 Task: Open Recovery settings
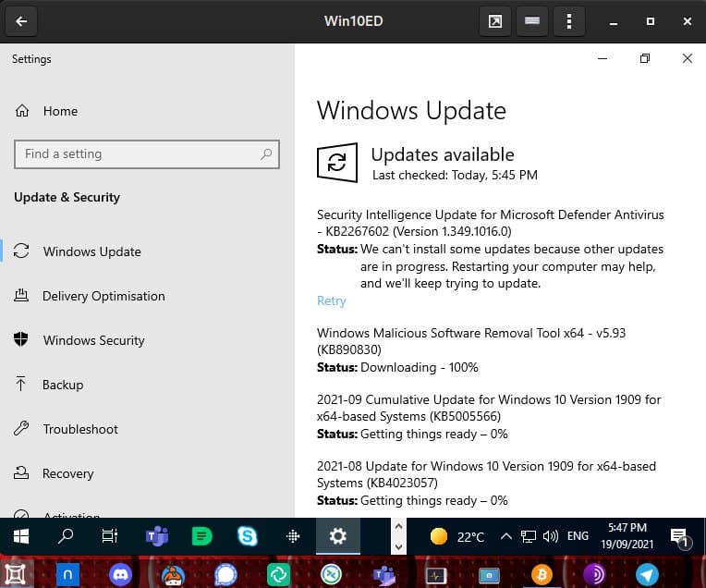click(68, 473)
